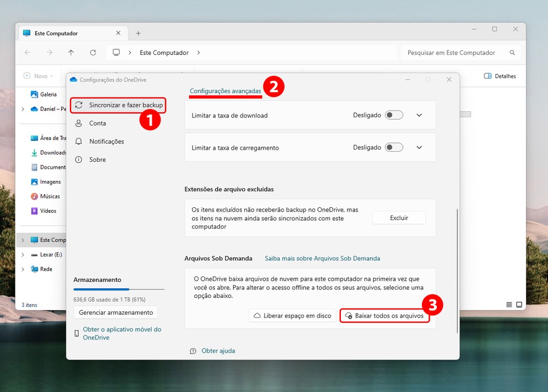The image size is (548, 392).
Task: Click Gerenciar armazenamento button
Action: click(116, 313)
